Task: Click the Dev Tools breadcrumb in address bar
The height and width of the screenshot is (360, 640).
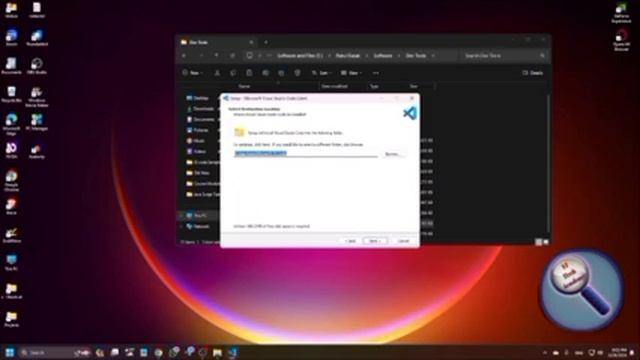Action: point(416,56)
